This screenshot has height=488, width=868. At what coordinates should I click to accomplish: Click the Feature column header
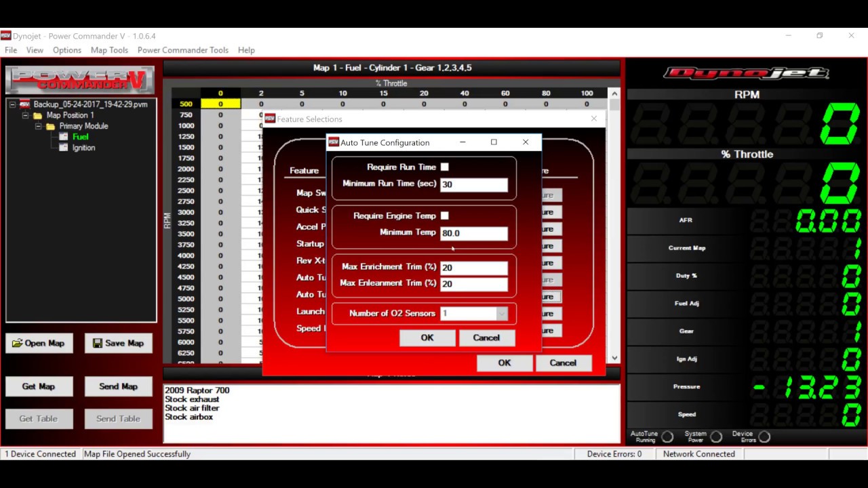pyautogui.click(x=304, y=171)
